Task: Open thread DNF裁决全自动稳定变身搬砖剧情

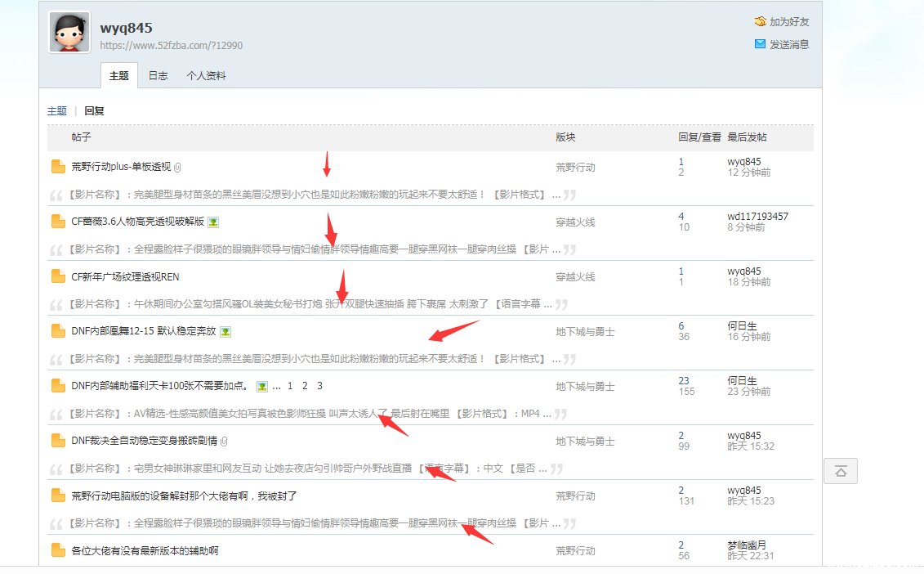Action: point(145,441)
